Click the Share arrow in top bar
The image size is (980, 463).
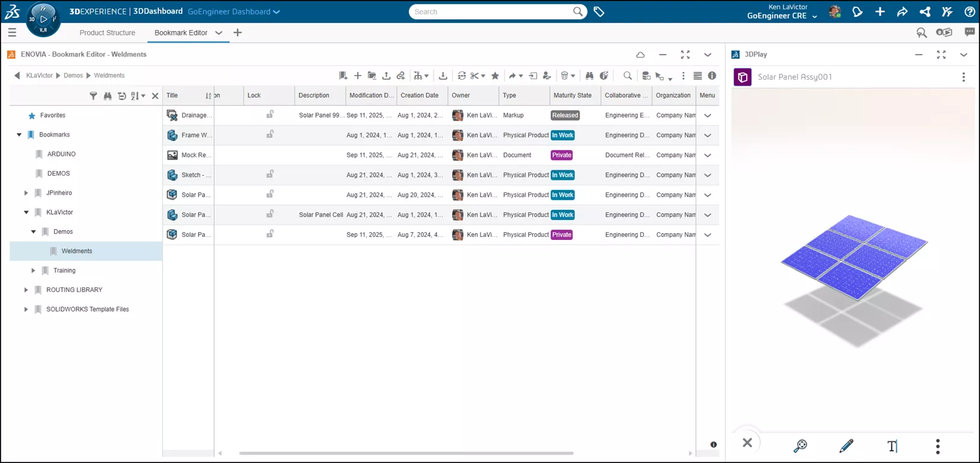coord(902,11)
